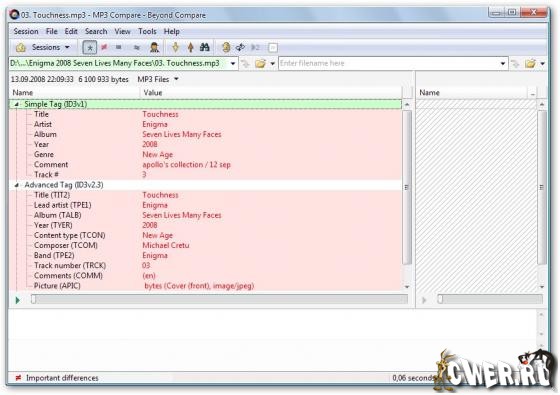
Task: Select the Title (TIT2) row
Action: 205,195
